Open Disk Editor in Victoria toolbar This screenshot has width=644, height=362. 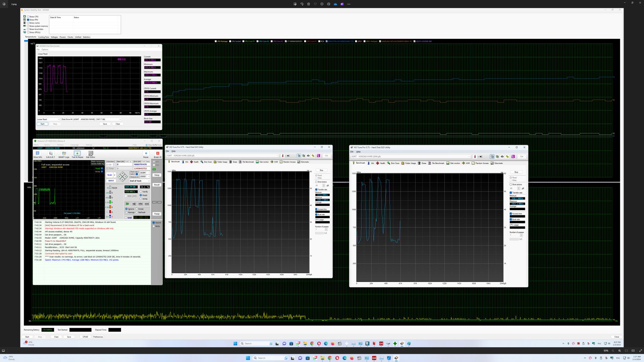coord(91,154)
